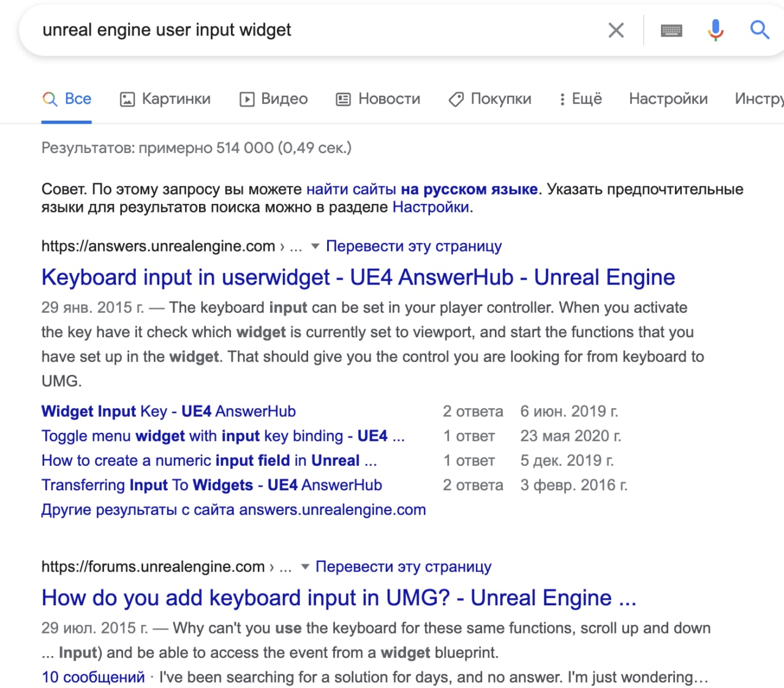784x688 pixels.
Task: Click the '6 июн. 2019 г.' date cell
Action: (569, 411)
